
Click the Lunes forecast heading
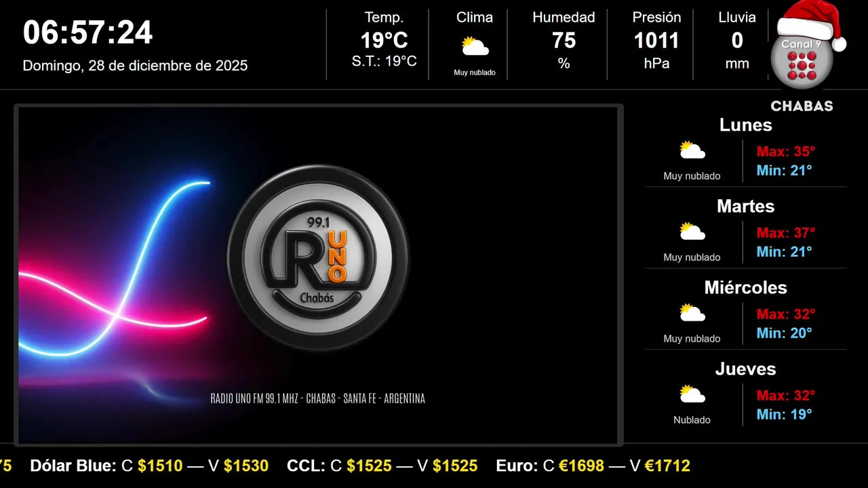click(x=745, y=125)
